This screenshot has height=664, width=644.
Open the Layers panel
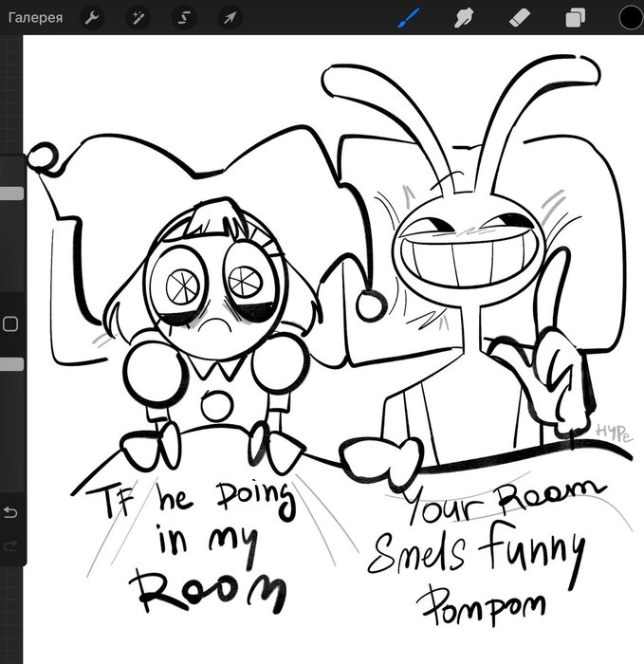point(576,18)
